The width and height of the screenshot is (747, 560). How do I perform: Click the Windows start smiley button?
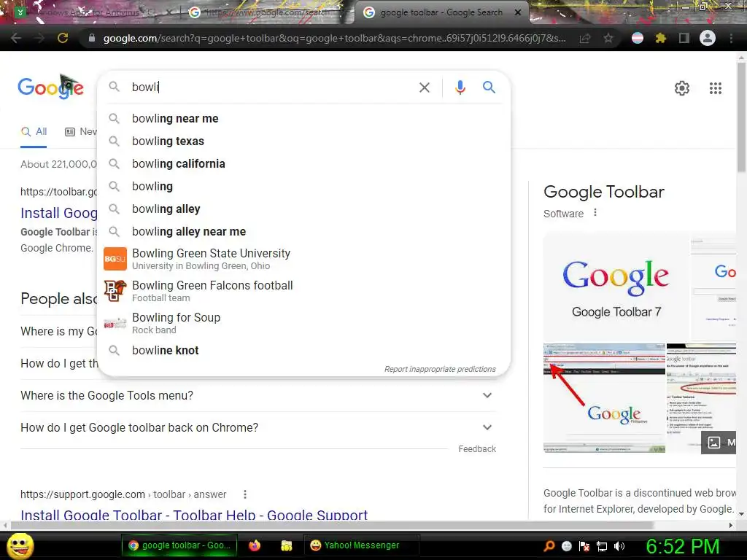pyautogui.click(x=20, y=545)
